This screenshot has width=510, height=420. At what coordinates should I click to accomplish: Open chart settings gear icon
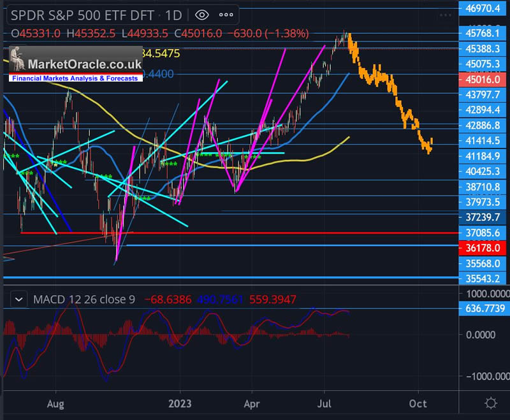click(490, 403)
